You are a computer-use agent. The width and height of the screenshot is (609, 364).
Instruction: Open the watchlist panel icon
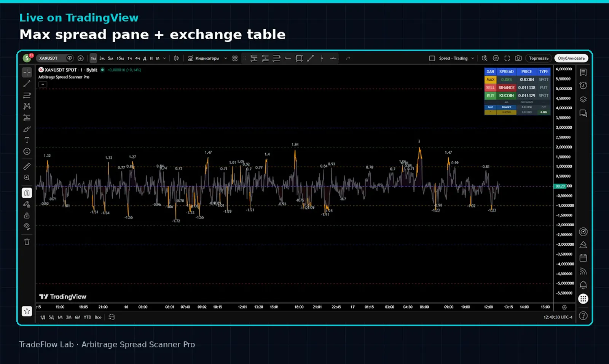click(x=583, y=72)
